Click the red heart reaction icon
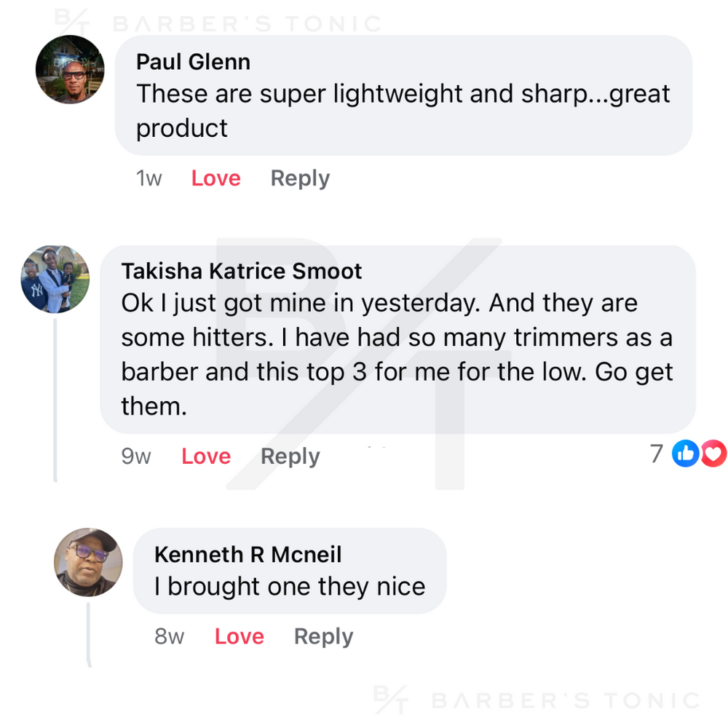The image size is (728, 728). (x=713, y=454)
